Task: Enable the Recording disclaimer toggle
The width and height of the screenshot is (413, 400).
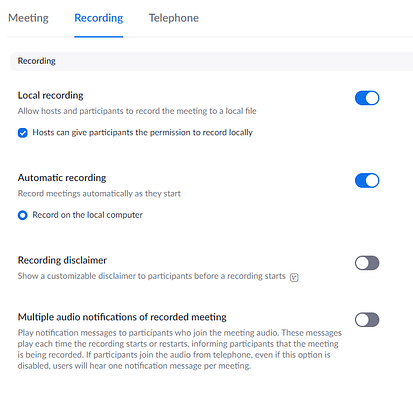Action: click(x=367, y=263)
